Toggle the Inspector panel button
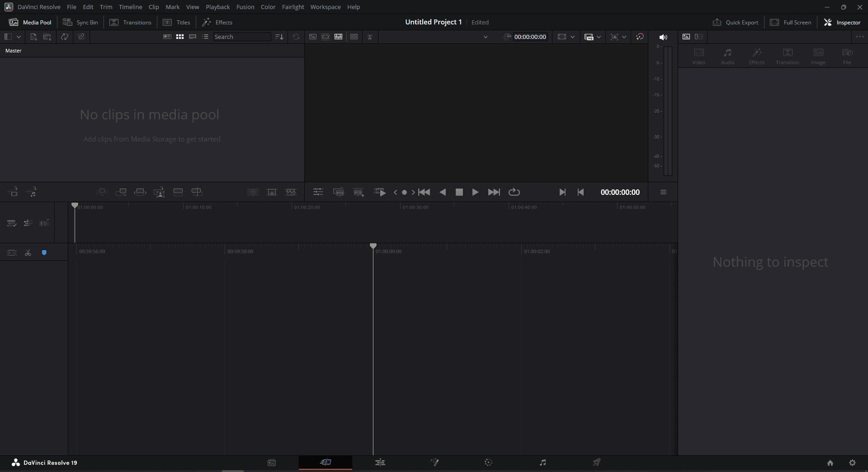 [842, 22]
